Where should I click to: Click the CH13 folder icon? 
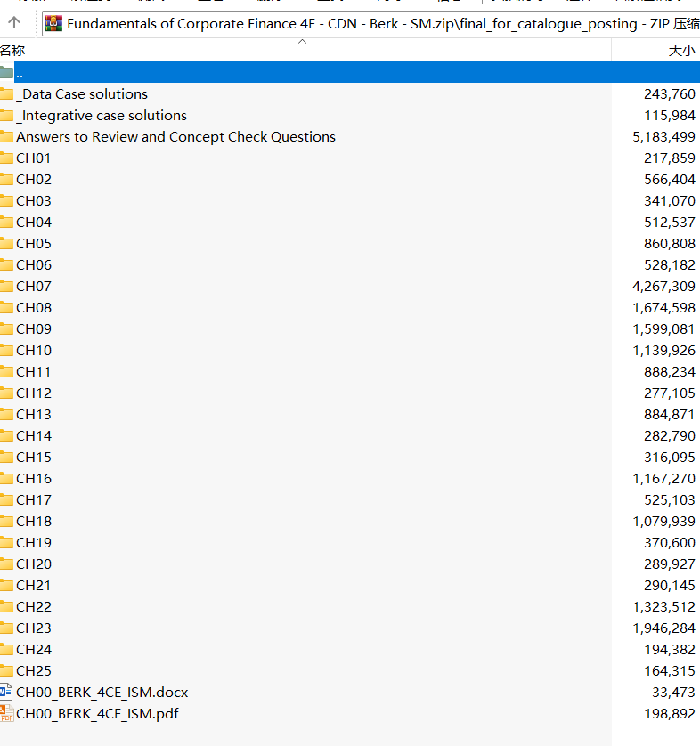[x=6, y=415]
